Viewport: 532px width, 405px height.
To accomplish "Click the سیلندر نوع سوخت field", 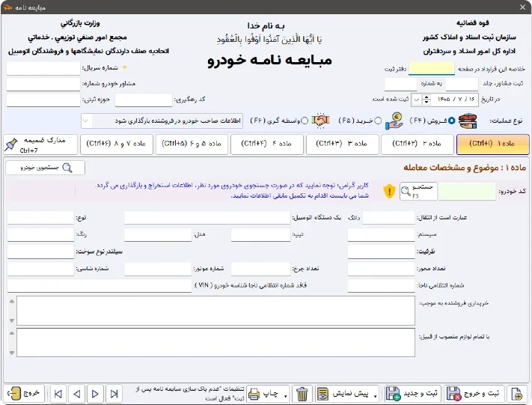I will coord(40,252).
